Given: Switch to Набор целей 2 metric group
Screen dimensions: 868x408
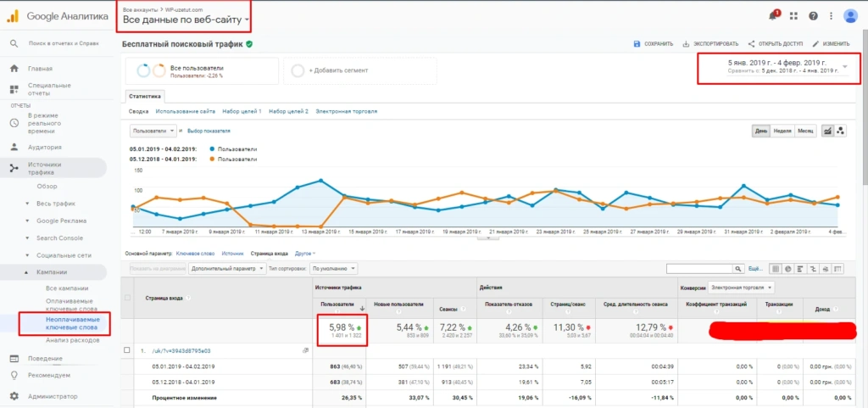Looking at the screenshot, I should coord(288,111).
